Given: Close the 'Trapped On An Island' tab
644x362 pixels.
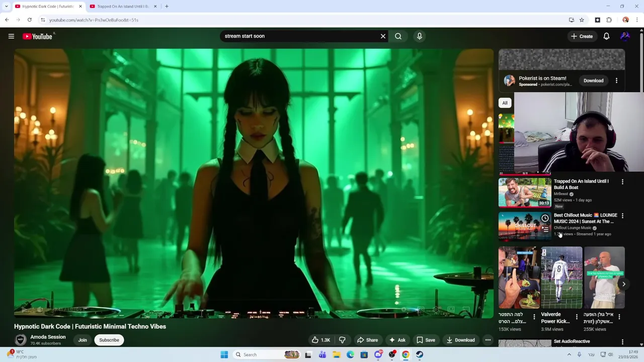Looking at the screenshot, I should pos(155,7).
